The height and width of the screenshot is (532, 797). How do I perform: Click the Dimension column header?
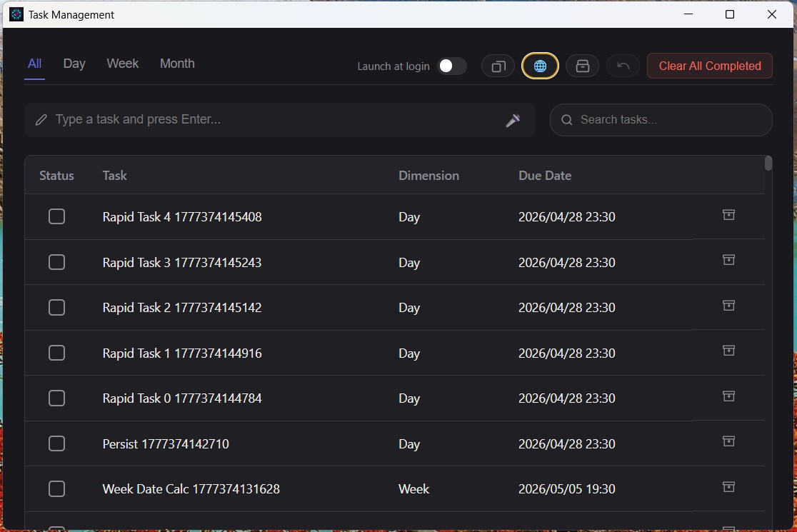pyautogui.click(x=428, y=176)
